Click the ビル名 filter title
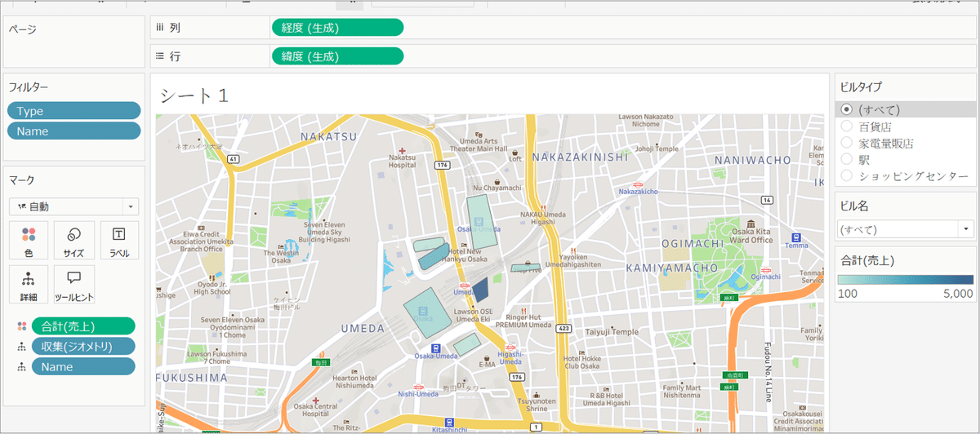This screenshot has height=434, width=980. [x=854, y=206]
